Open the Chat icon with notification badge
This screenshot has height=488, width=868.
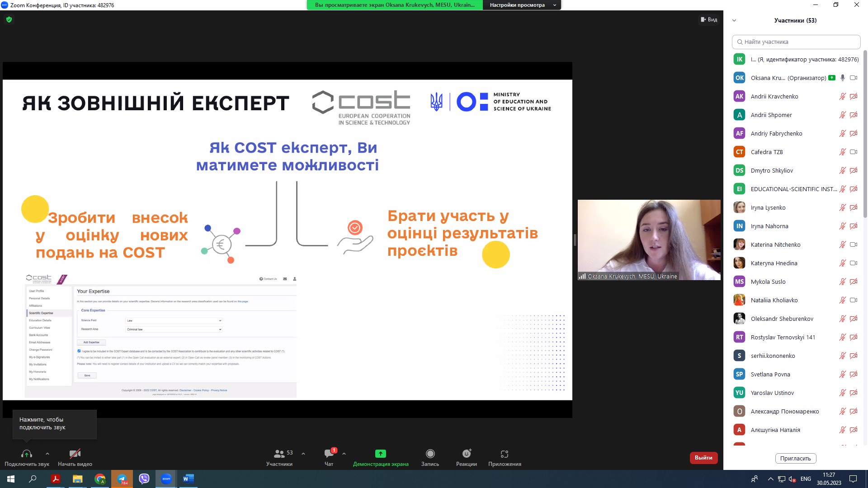pyautogui.click(x=329, y=454)
